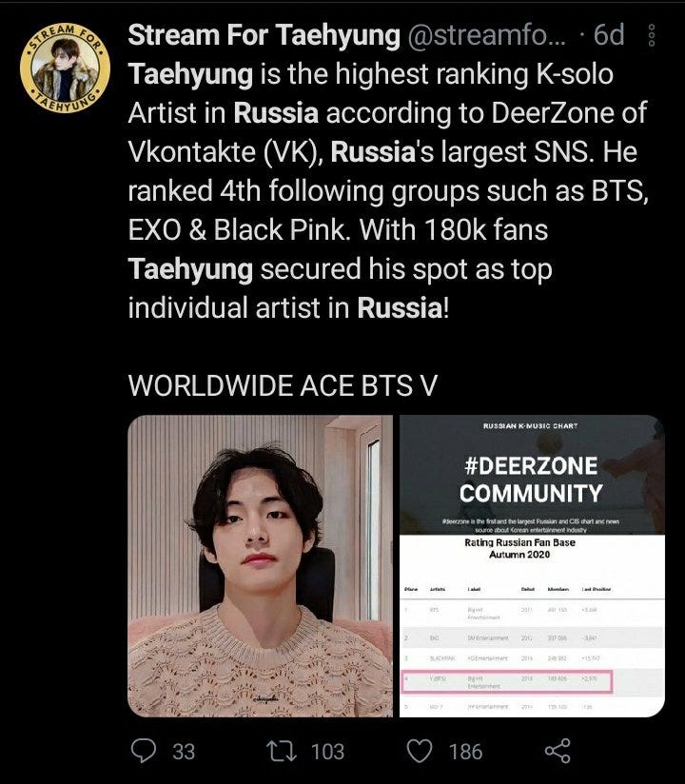Click the highlighted 4th place row in chart
685x784 pixels.
(x=507, y=682)
